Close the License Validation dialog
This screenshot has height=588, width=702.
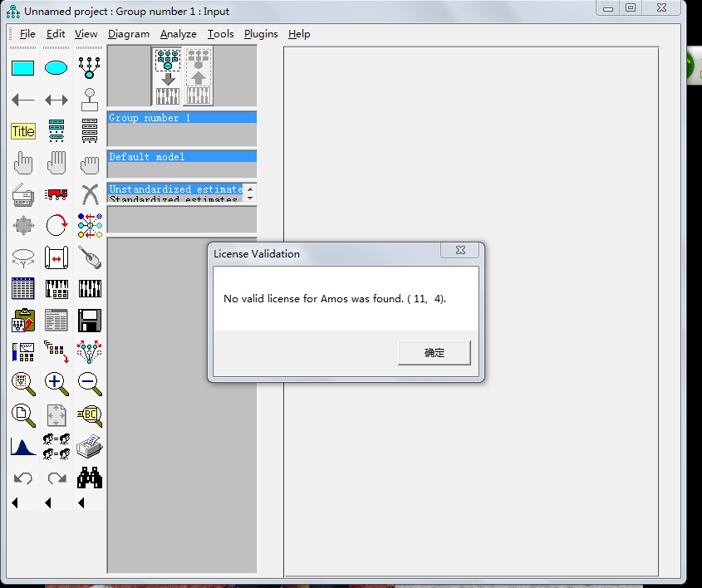[x=459, y=250]
